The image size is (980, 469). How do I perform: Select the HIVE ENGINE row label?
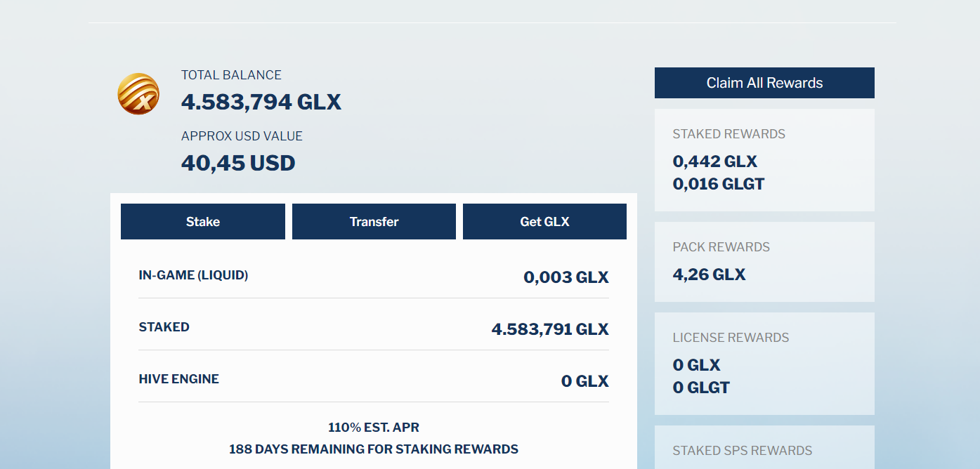179,379
